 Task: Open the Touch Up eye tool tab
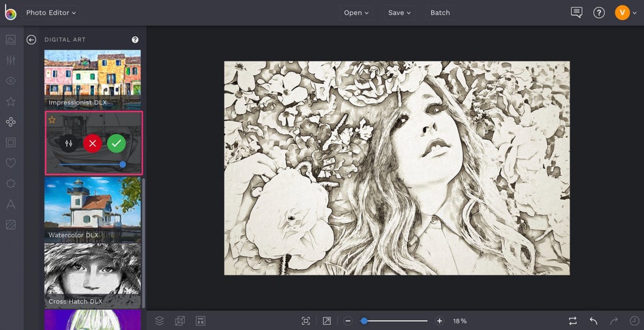[10, 81]
